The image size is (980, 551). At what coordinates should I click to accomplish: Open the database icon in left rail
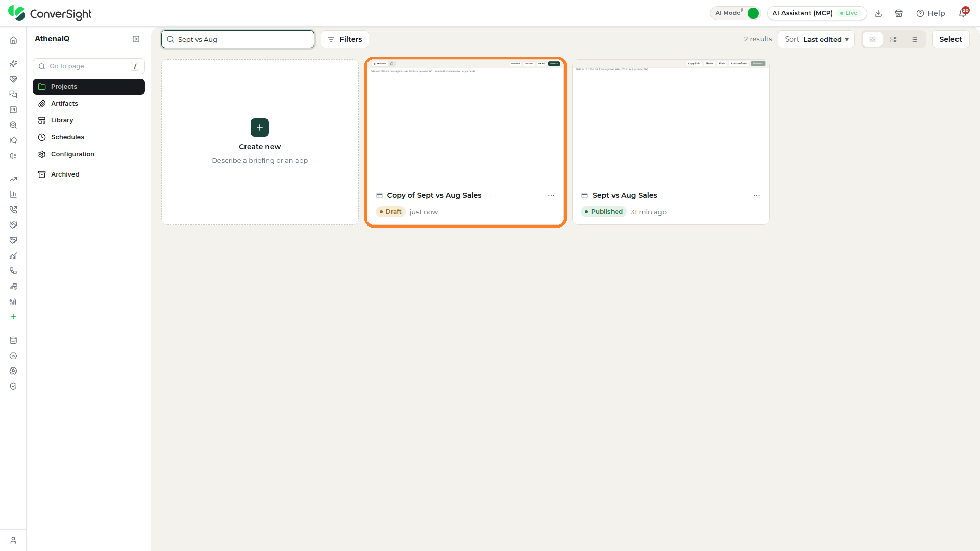[13, 340]
